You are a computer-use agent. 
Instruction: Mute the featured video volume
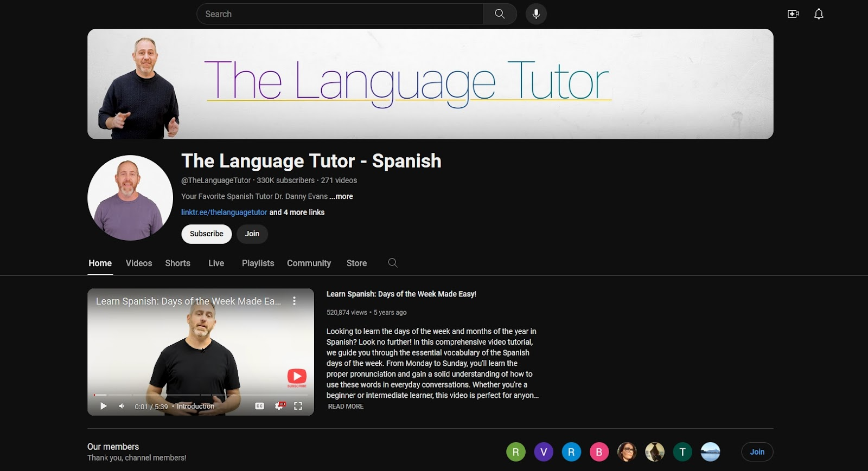click(x=122, y=406)
